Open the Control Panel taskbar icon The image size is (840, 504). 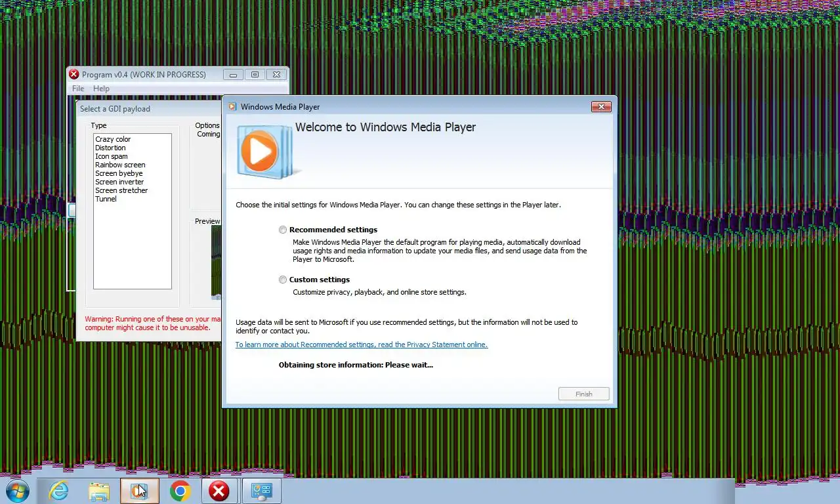(261, 491)
